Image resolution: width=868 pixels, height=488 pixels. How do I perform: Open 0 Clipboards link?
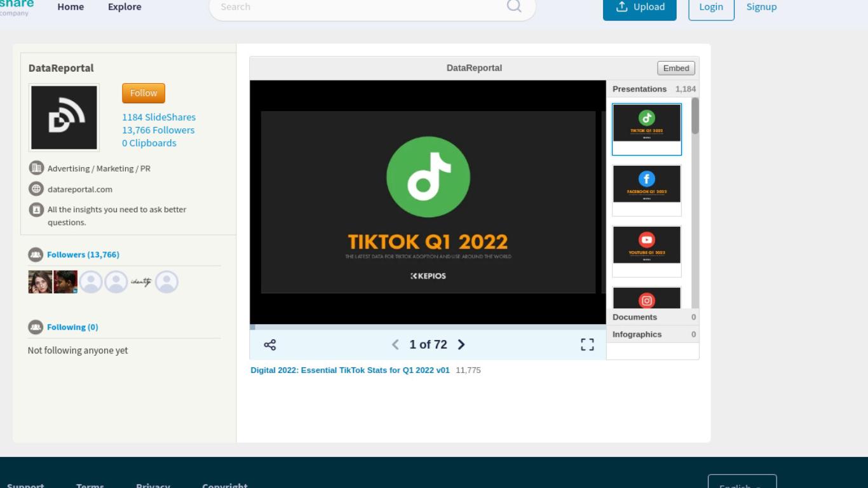pyautogui.click(x=149, y=142)
